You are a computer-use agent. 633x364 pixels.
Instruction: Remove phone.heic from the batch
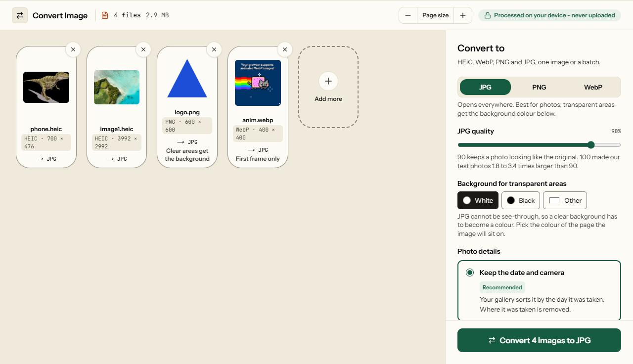73,49
